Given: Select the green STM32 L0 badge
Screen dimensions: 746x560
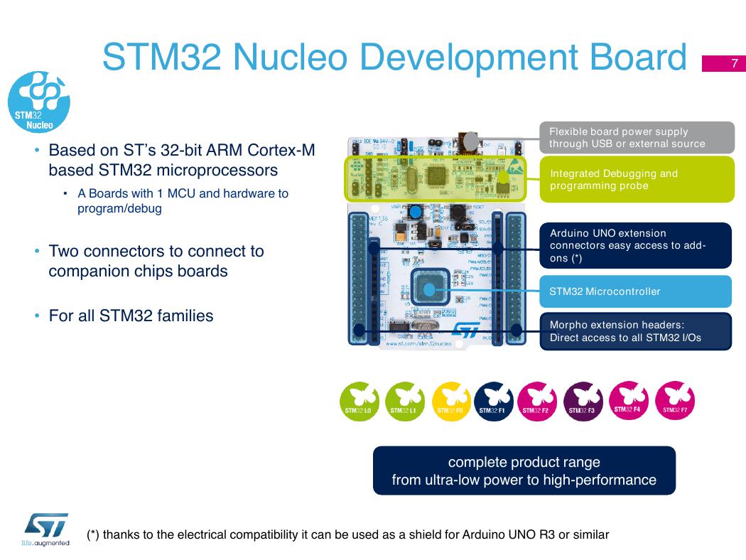Looking at the screenshot, I should point(360,401).
